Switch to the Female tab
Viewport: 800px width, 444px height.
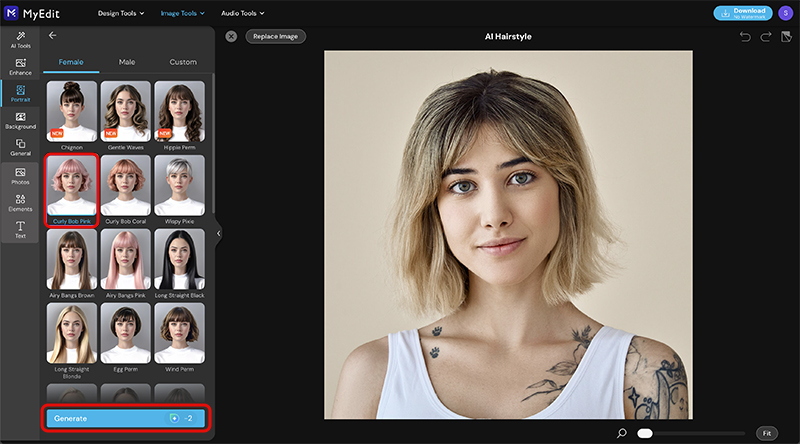(71, 62)
